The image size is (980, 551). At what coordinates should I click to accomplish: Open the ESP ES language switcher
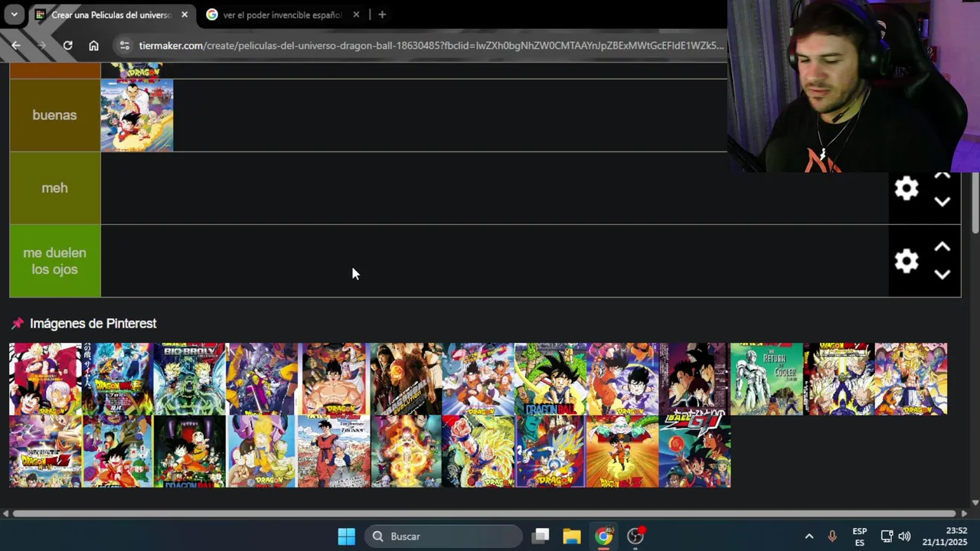click(860, 536)
